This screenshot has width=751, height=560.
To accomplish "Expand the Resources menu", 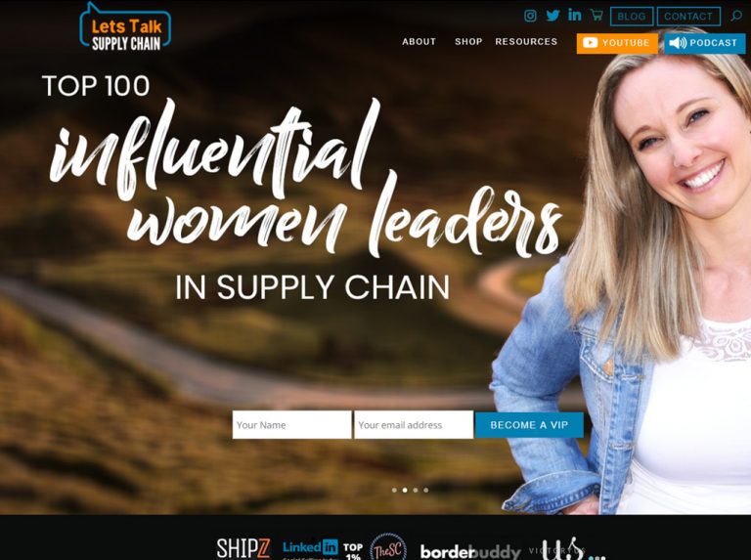I will pyautogui.click(x=526, y=42).
